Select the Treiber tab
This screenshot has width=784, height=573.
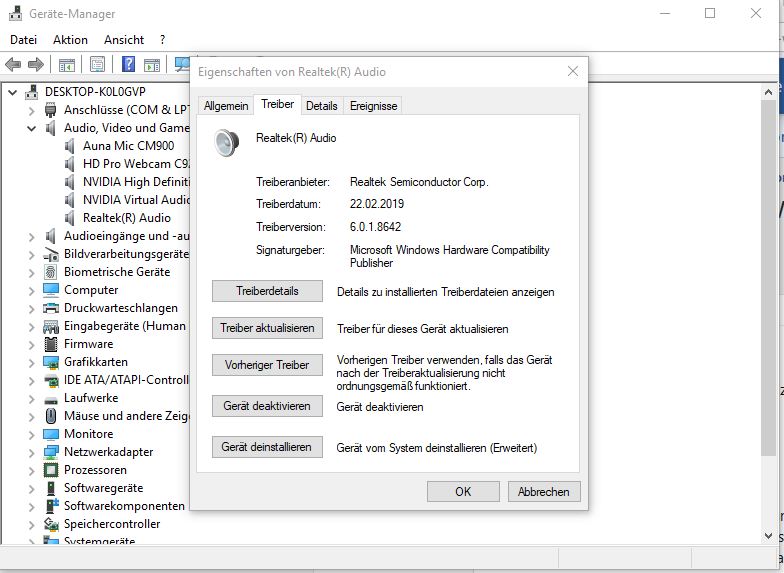click(277, 104)
